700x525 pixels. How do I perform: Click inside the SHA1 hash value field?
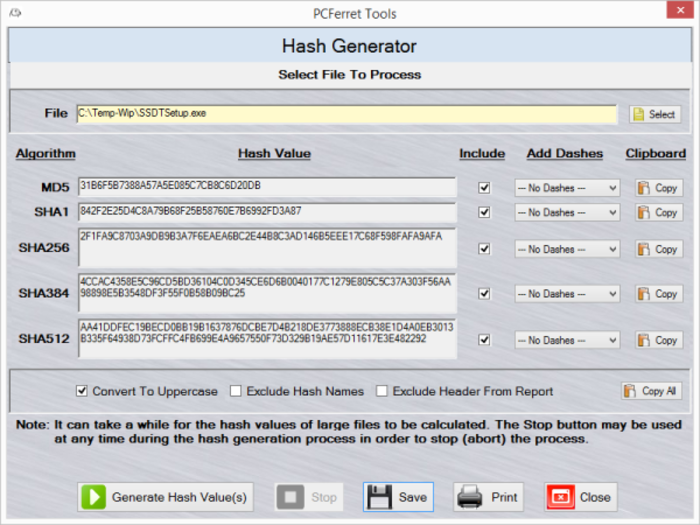point(266,212)
